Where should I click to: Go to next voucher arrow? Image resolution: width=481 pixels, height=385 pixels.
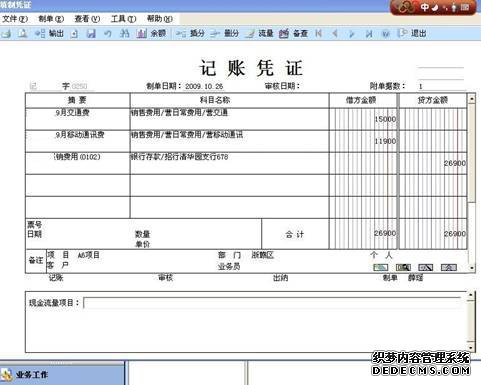(x=351, y=33)
